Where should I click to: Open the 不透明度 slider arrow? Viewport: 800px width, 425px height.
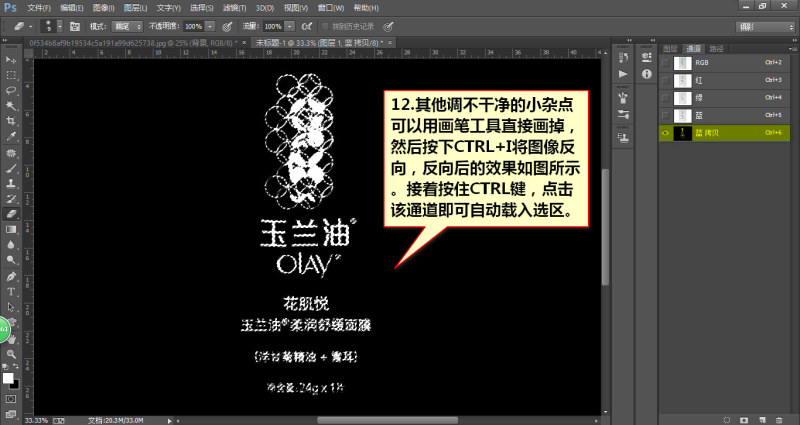210,26
